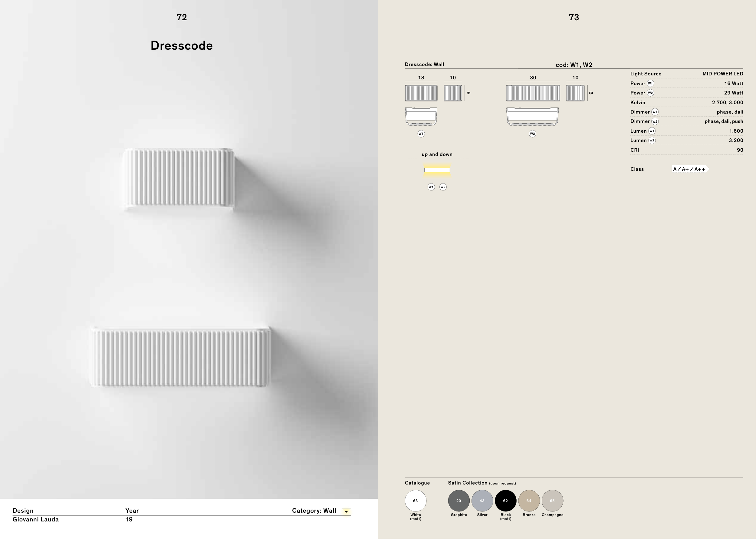The height and width of the screenshot is (539, 756).
Task: Click the Dresscode title heading
Action: point(182,45)
